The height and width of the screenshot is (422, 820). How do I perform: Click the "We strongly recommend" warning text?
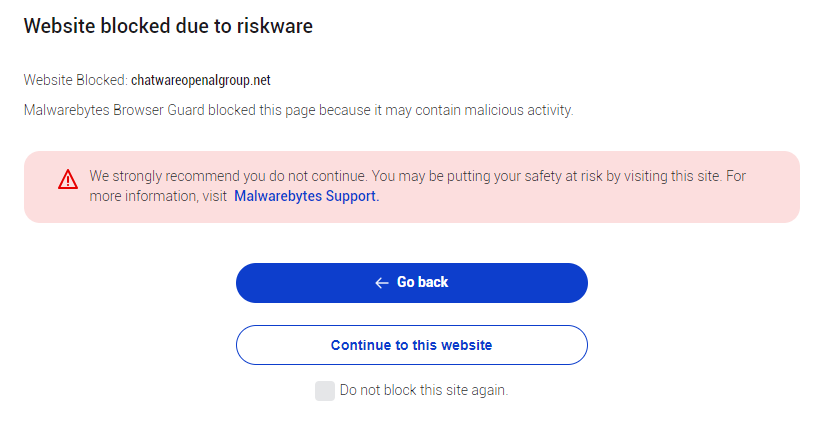160,176
